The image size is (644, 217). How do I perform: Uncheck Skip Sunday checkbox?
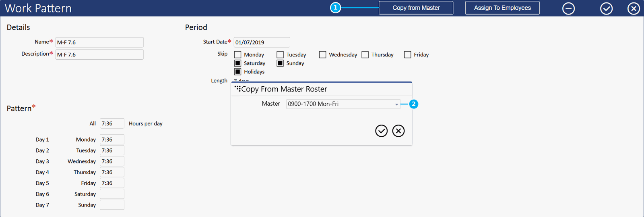pyautogui.click(x=280, y=63)
